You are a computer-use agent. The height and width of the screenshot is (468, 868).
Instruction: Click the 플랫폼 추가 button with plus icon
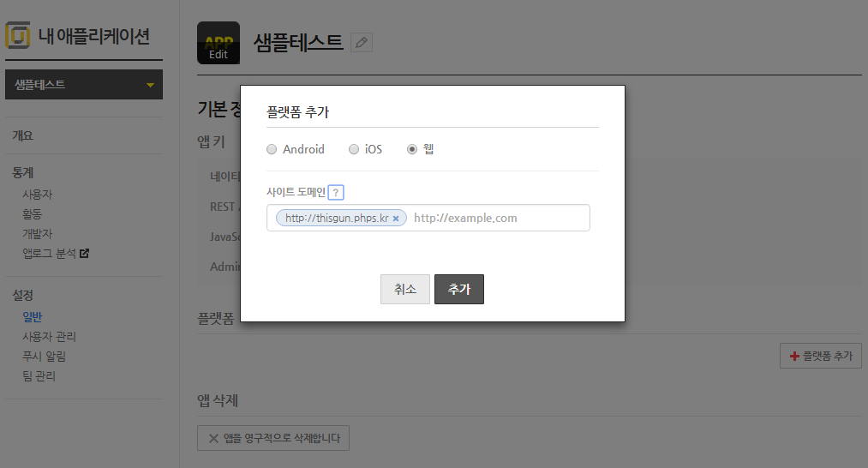pyautogui.click(x=820, y=356)
